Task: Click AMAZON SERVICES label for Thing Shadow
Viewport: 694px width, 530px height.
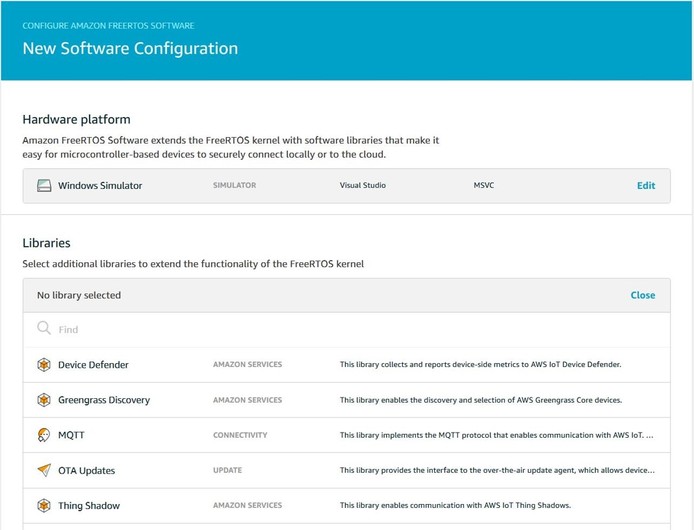Action: pyautogui.click(x=247, y=505)
